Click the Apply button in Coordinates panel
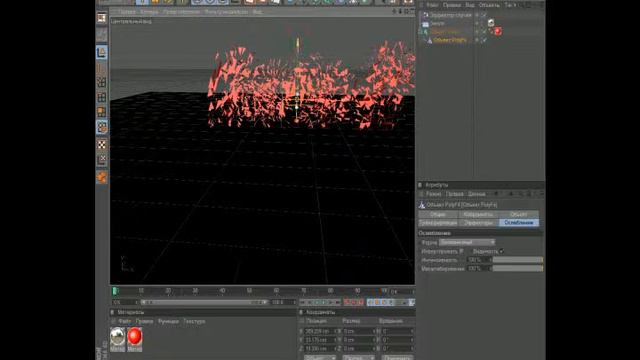 click(x=397, y=358)
